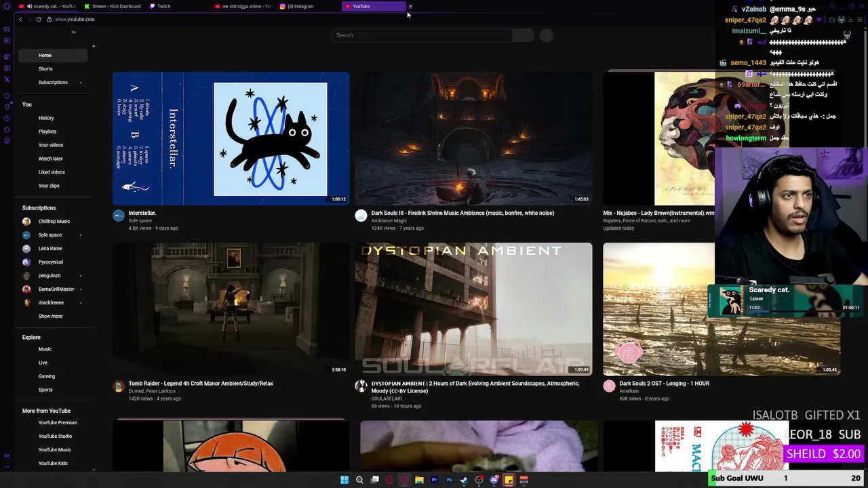Open Discord from the taskbar

(x=494, y=480)
